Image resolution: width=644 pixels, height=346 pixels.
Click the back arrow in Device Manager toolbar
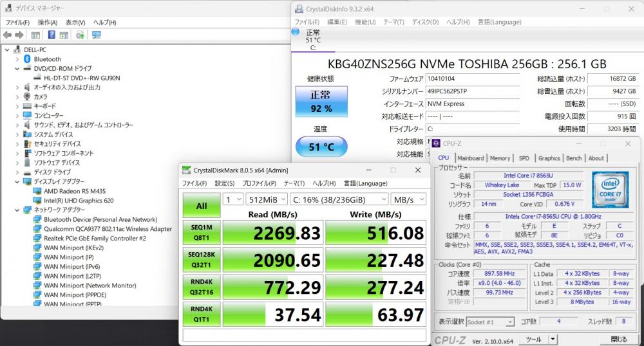point(7,35)
